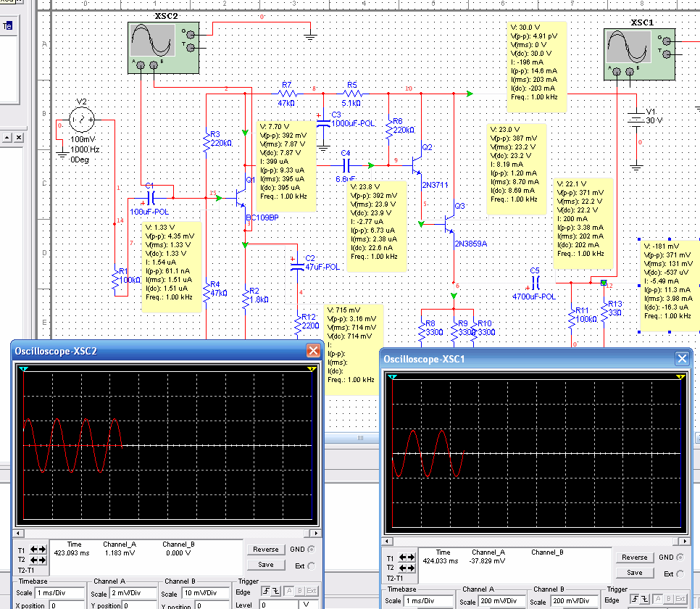The height and width of the screenshot is (609, 700).
Task: Click Channel B Scale field in Oscilloscope-XSC2
Action: (x=205, y=593)
